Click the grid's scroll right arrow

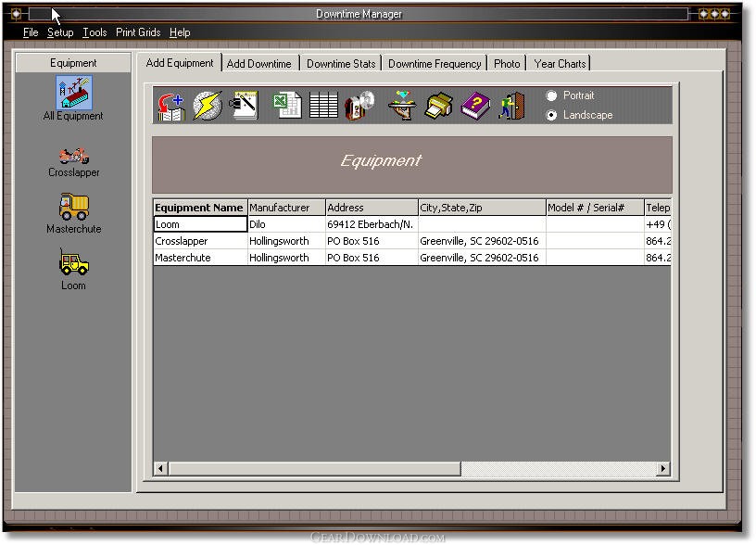662,469
